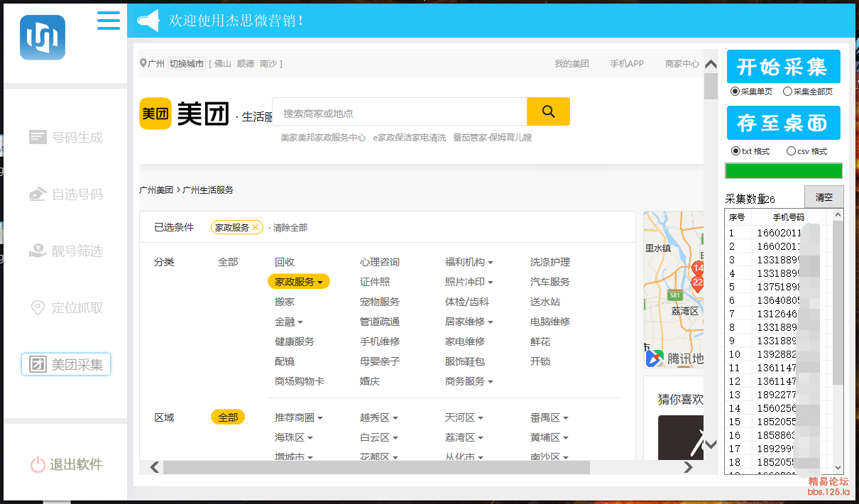Remove the 家政服务 filter tag with X
This screenshot has width=859, height=504.
pyautogui.click(x=256, y=227)
